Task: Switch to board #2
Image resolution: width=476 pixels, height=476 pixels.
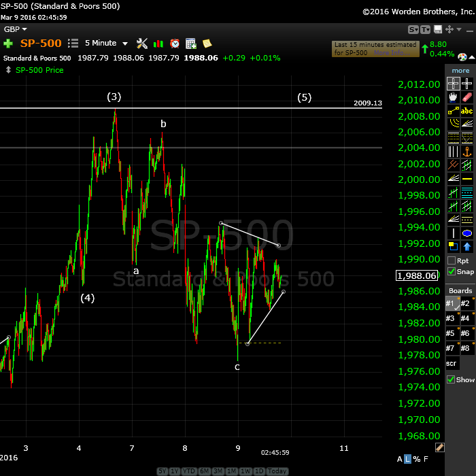Action: [x=467, y=303]
